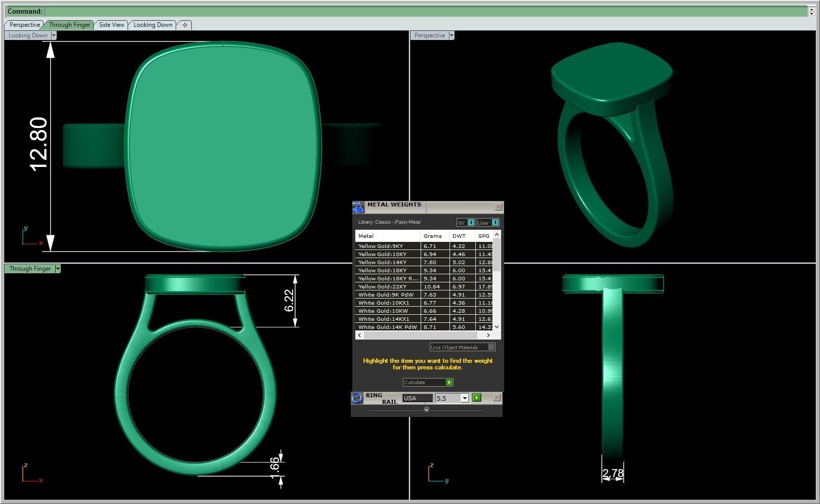Click the scrollbar down arrow in metal list
This screenshot has height=504, width=820.
497,327
